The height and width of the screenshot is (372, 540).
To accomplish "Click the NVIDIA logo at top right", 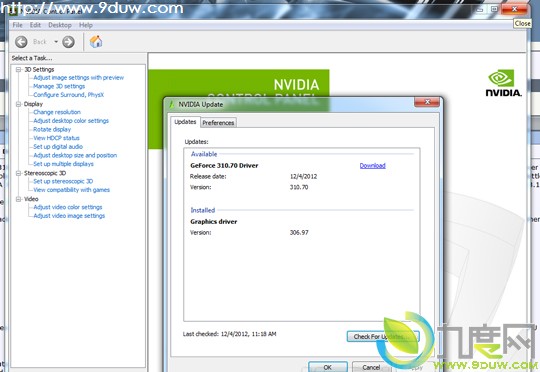I will pos(503,83).
